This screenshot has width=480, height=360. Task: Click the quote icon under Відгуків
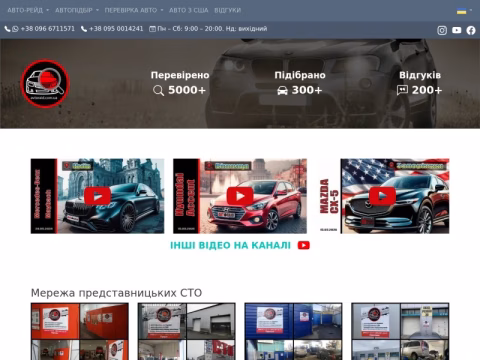(x=402, y=90)
